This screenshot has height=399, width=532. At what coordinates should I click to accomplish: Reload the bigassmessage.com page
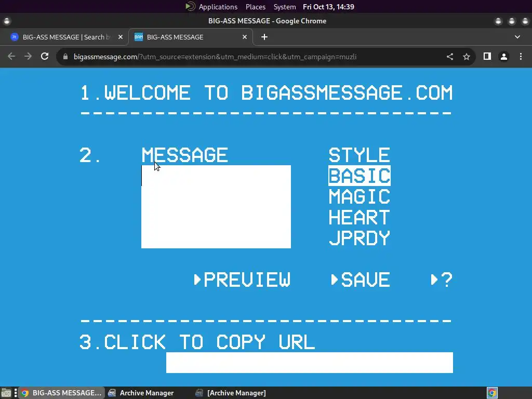tap(45, 56)
